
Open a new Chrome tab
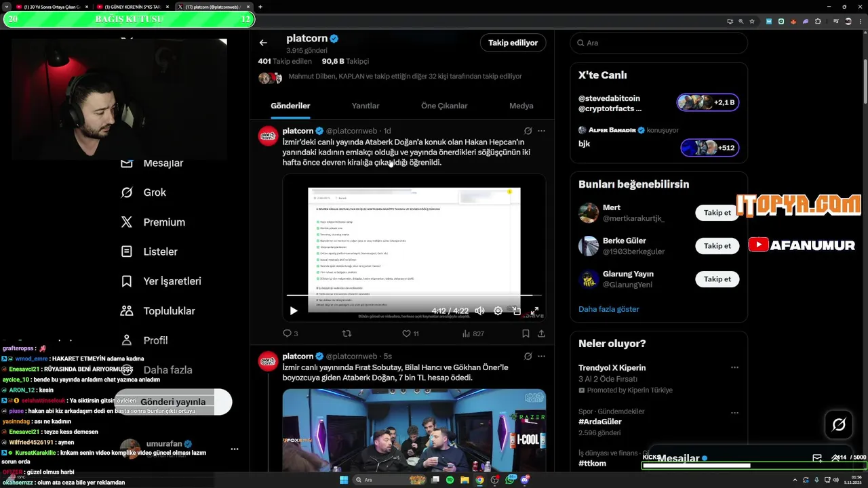pos(260,7)
